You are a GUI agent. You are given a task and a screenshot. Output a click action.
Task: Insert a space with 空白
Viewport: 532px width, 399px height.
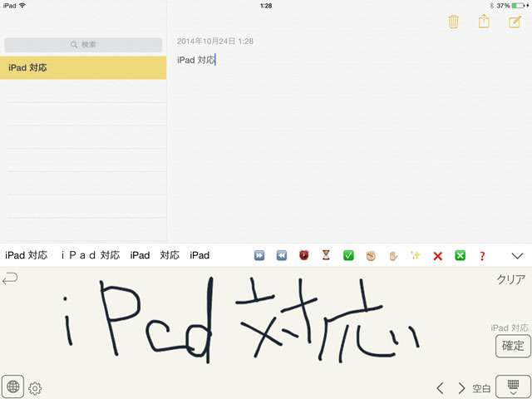[481, 388]
